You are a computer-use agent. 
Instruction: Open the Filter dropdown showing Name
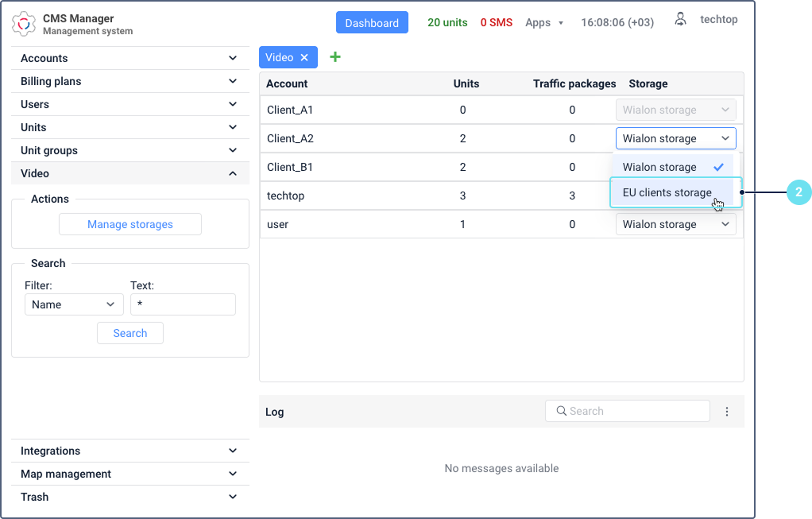[74, 304]
